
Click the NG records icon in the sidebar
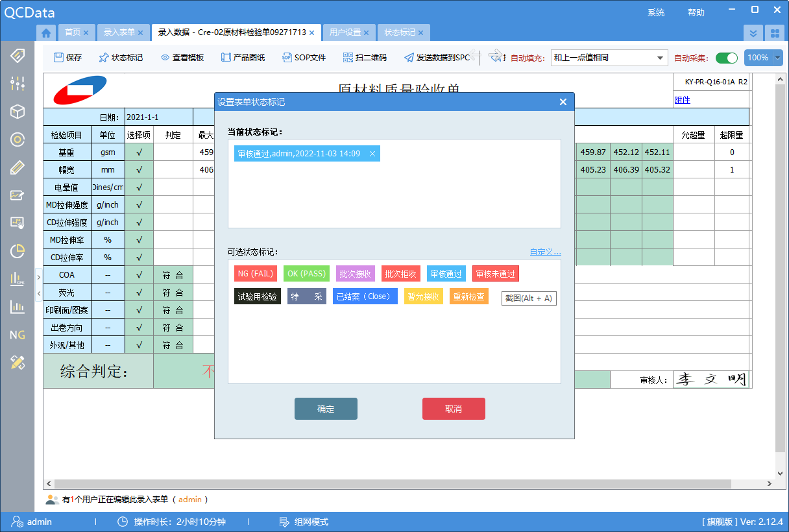tap(17, 335)
